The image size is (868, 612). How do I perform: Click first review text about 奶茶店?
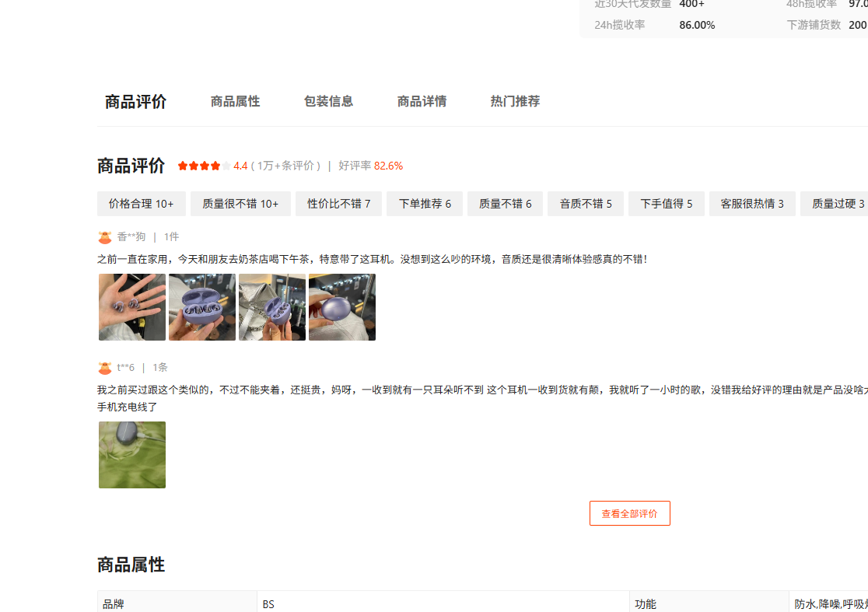click(x=372, y=259)
